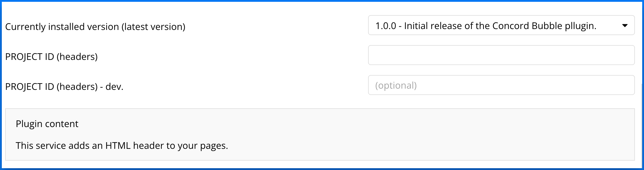Click the "(optional)" placeholder text
The image size is (644, 170).
[x=396, y=85]
